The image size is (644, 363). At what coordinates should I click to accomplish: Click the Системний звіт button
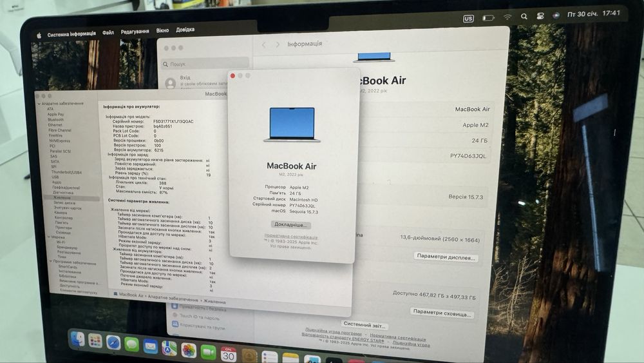364,325
